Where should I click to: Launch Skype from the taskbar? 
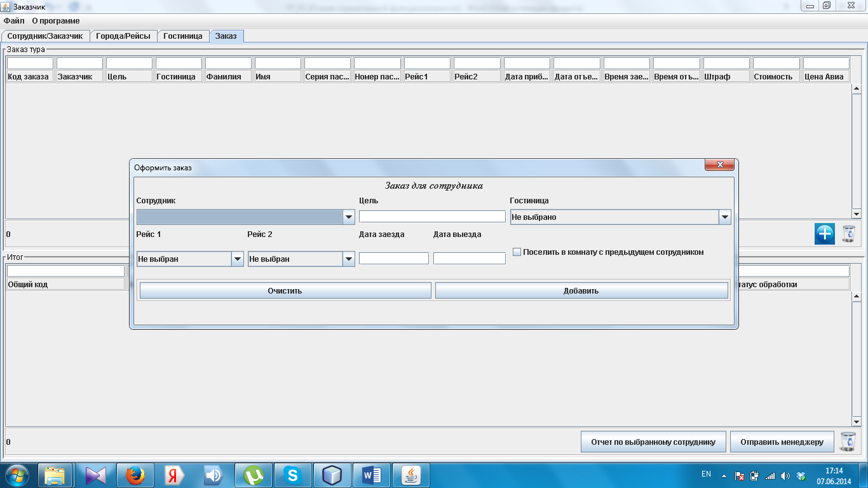[292, 475]
